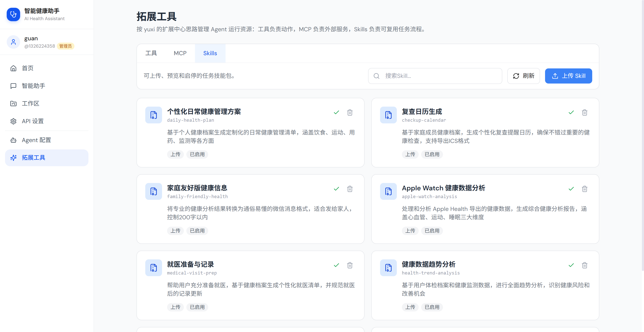Click the file icon of Apple Watch 健康数据分析
Image resolution: width=644 pixels, height=332 pixels.
click(388, 191)
